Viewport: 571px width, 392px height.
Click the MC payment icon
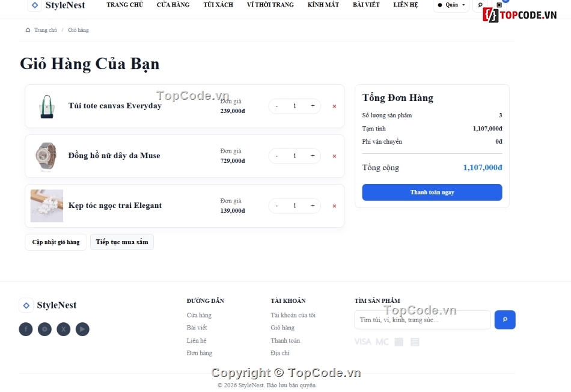click(x=382, y=341)
